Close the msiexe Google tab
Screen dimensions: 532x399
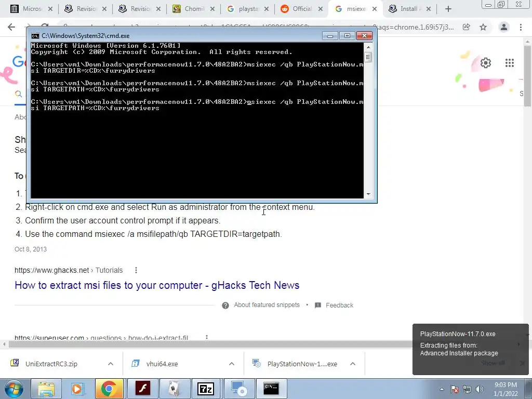[x=374, y=9]
